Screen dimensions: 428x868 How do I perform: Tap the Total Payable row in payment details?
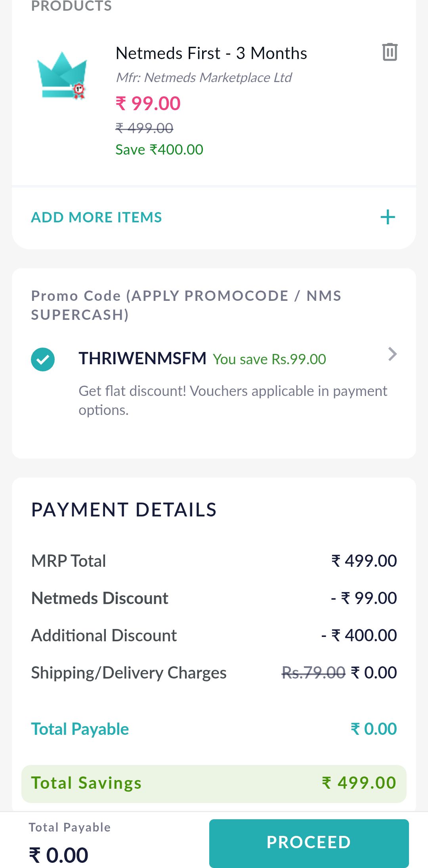tap(214, 729)
